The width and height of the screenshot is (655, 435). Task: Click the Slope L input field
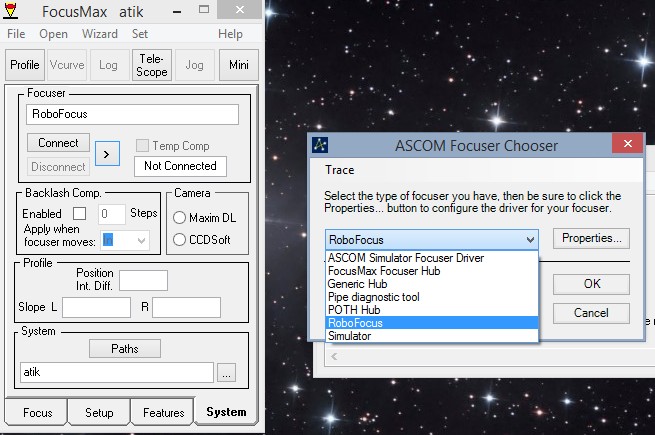[x=96, y=307]
